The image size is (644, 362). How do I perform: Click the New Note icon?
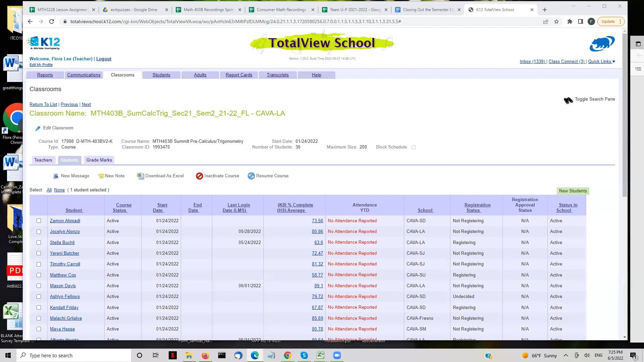(101, 176)
